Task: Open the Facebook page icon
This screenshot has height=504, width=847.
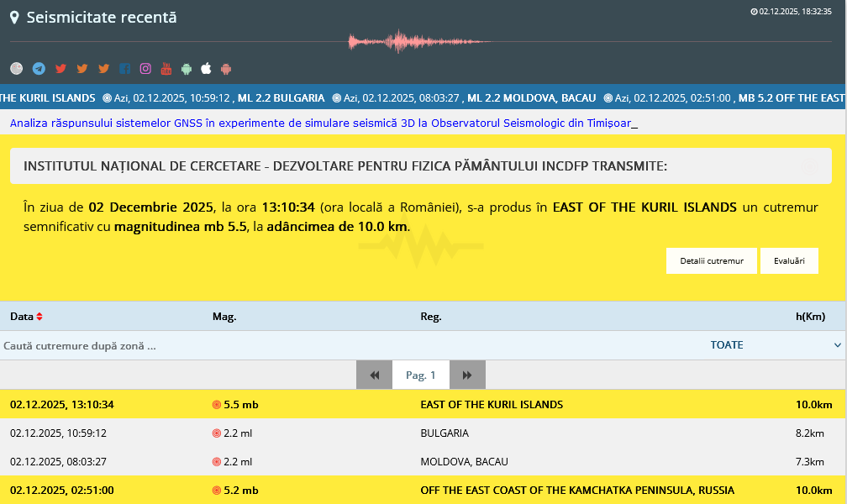Action: (x=124, y=69)
